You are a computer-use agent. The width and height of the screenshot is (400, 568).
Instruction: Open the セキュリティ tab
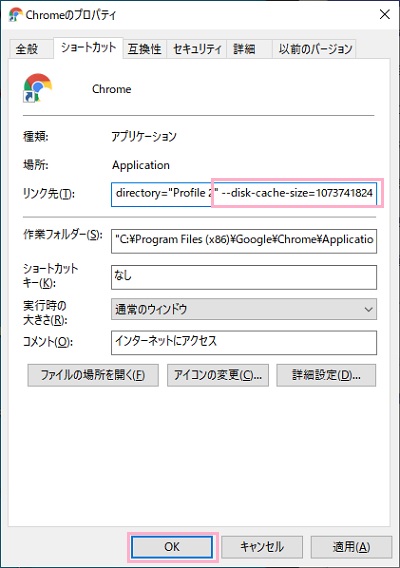(x=197, y=49)
